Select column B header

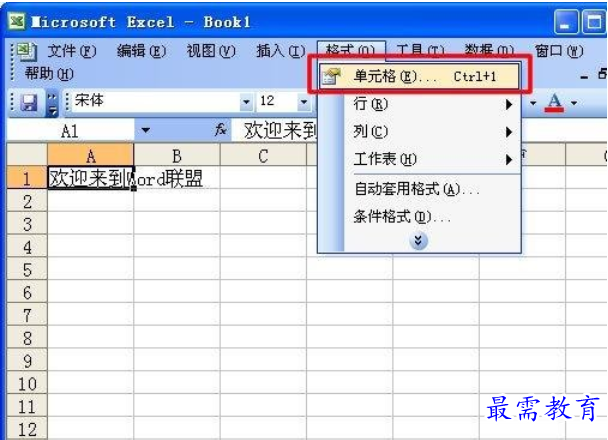tap(177, 155)
